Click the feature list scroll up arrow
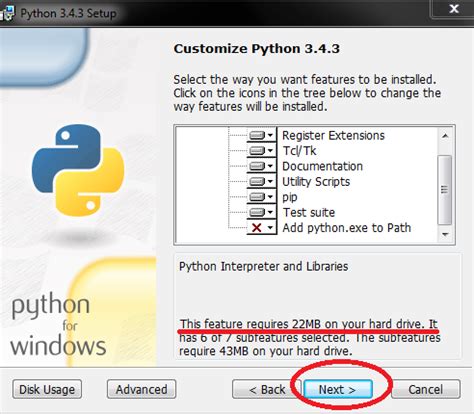 point(445,136)
